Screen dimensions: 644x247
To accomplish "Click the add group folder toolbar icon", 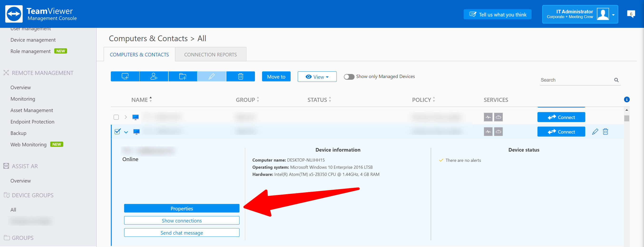I will click(x=183, y=76).
